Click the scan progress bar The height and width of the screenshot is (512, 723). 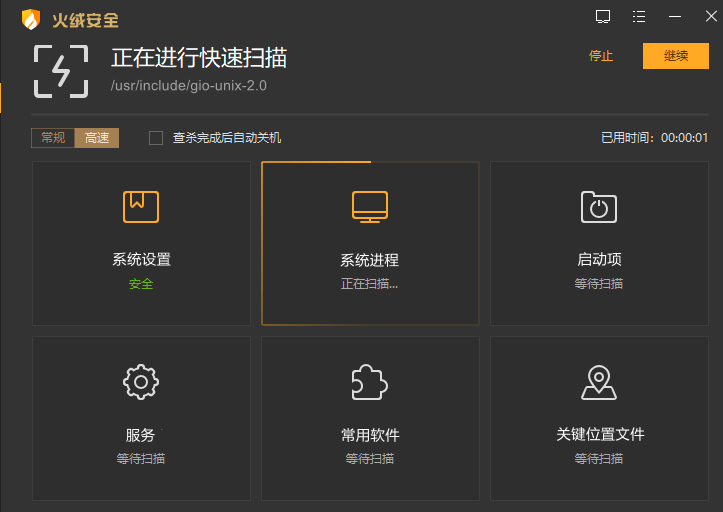coord(370,115)
